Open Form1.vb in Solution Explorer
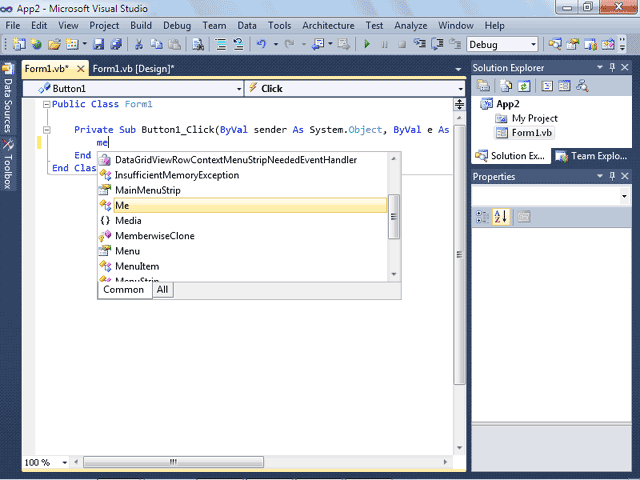 pos(531,132)
